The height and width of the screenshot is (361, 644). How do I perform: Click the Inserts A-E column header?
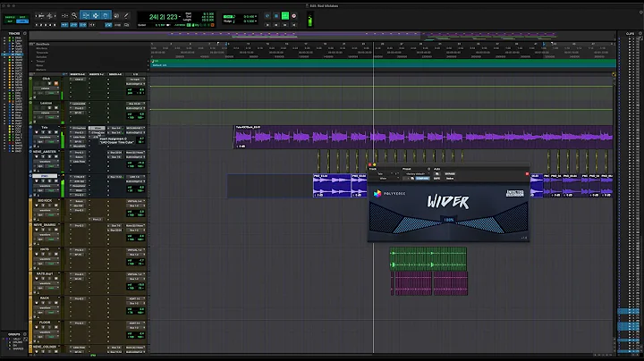click(x=78, y=74)
